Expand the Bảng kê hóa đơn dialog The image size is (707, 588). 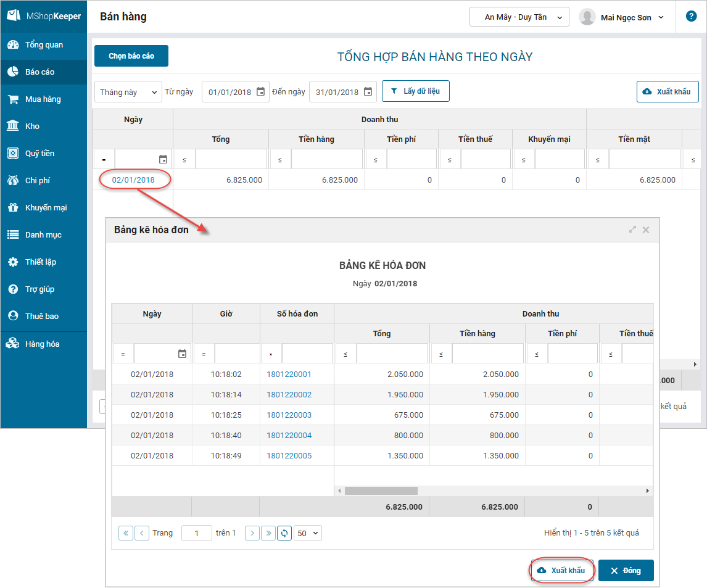[x=632, y=230]
